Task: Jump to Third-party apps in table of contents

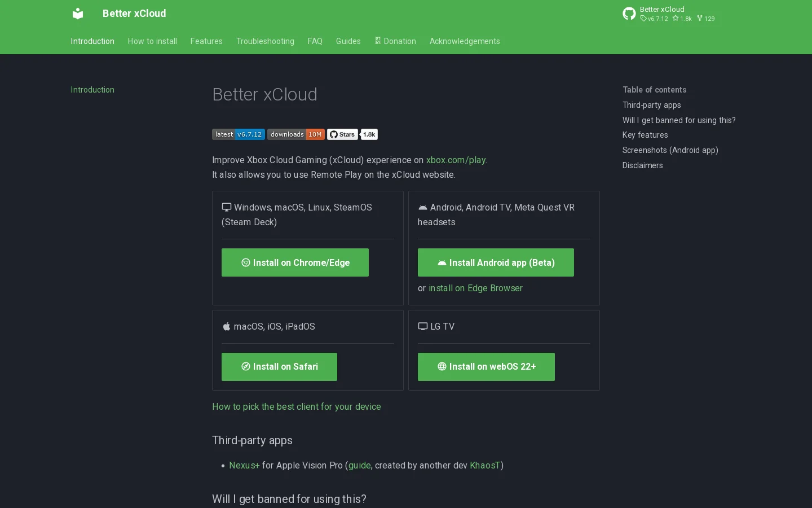Action: click(x=652, y=105)
